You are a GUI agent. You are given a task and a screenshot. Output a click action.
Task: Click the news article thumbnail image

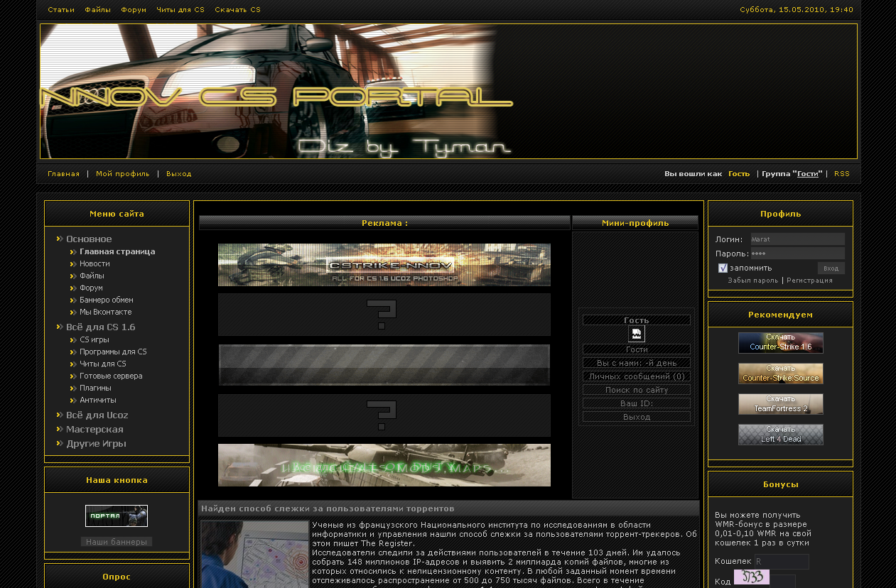pyautogui.click(x=254, y=554)
